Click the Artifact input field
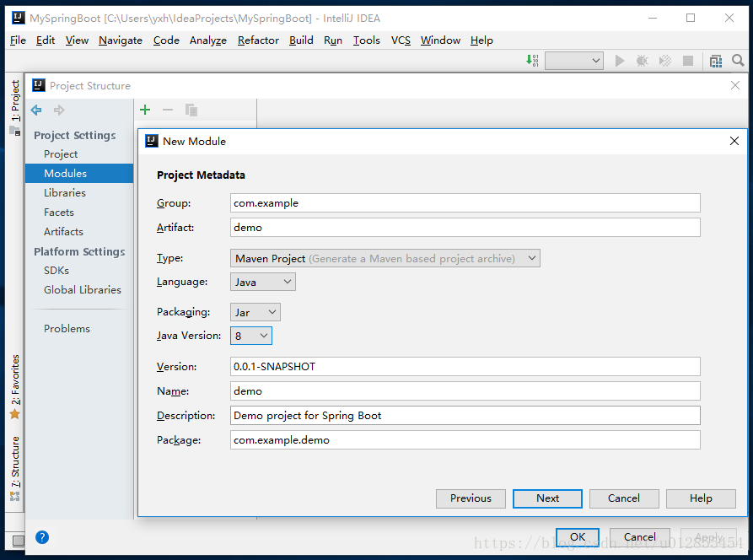 pos(465,228)
